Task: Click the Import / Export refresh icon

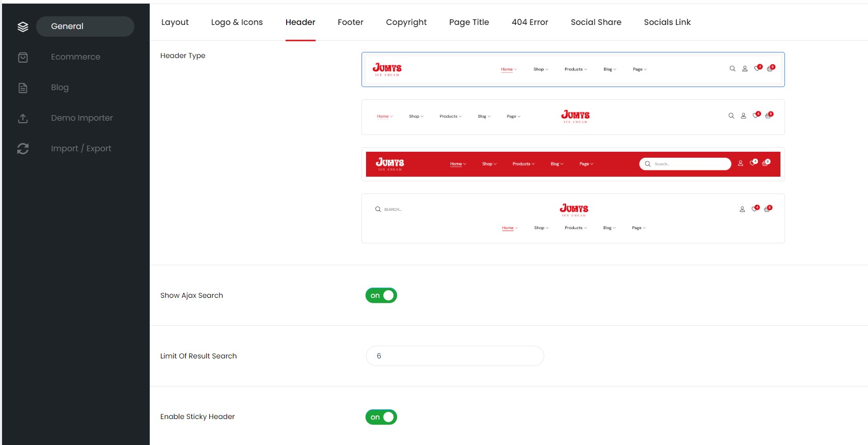Action: 23,149
